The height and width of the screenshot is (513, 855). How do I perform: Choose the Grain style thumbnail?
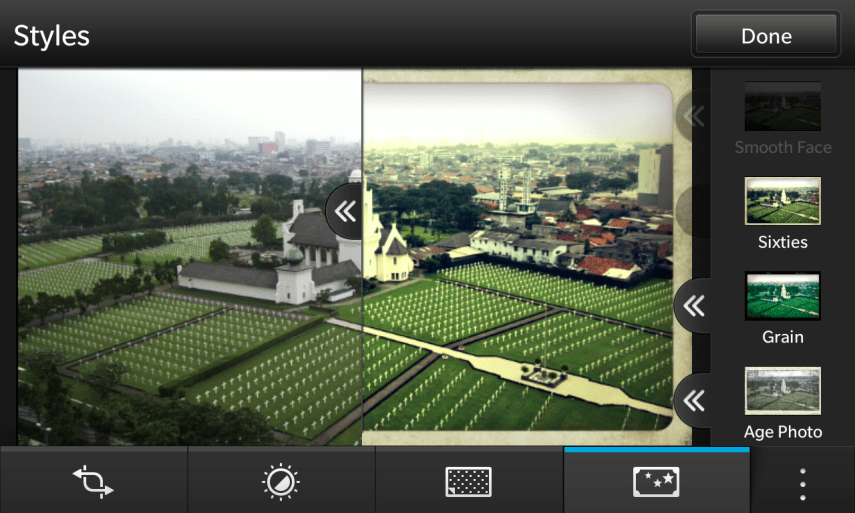click(x=782, y=296)
